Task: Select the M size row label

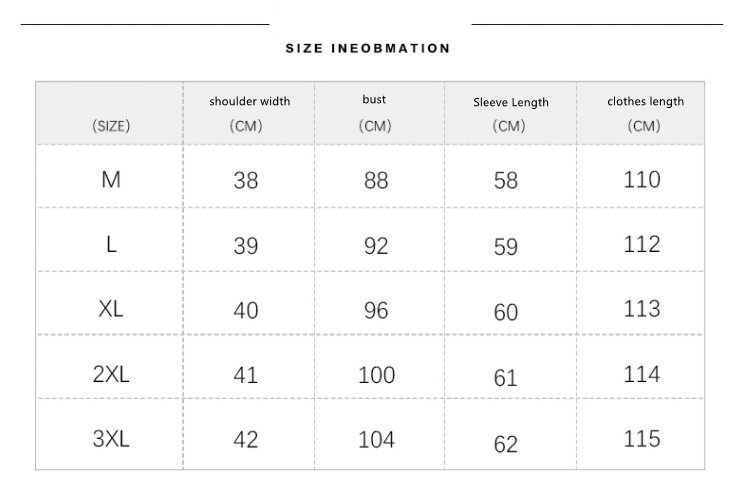Action: click(111, 180)
